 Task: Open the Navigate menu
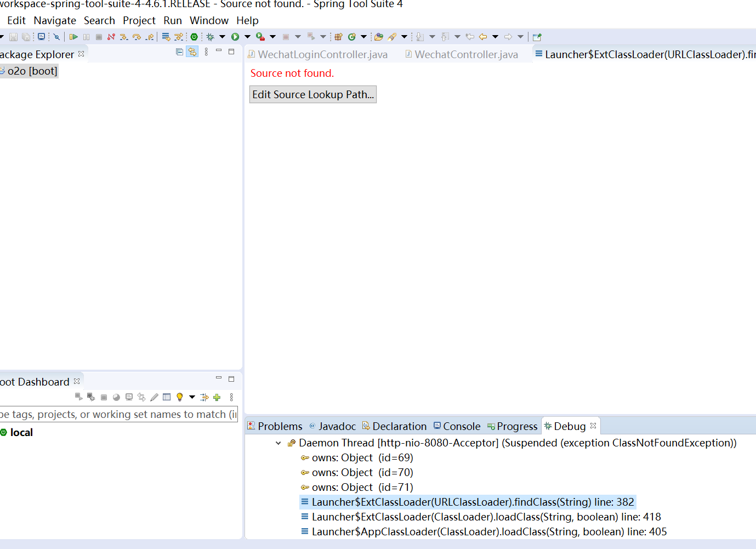(55, 20)
